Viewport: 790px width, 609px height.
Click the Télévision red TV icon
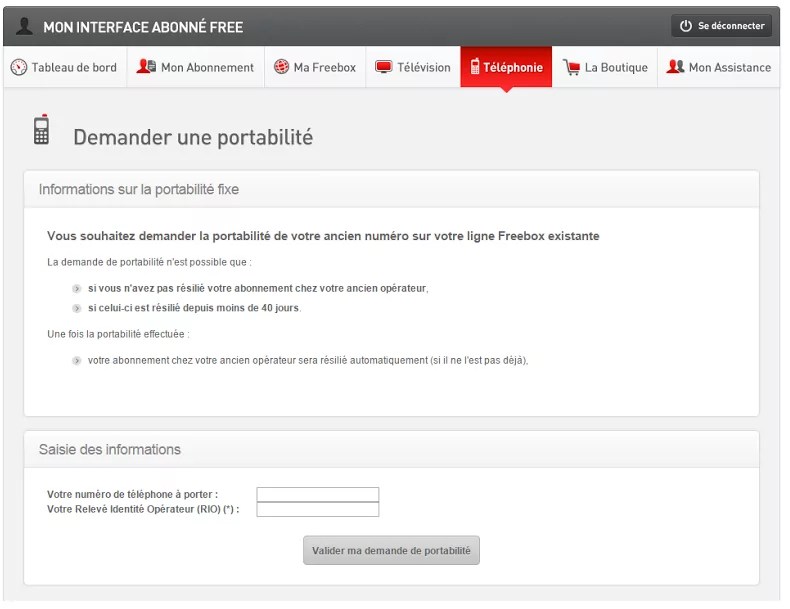(x=383, y=67)
